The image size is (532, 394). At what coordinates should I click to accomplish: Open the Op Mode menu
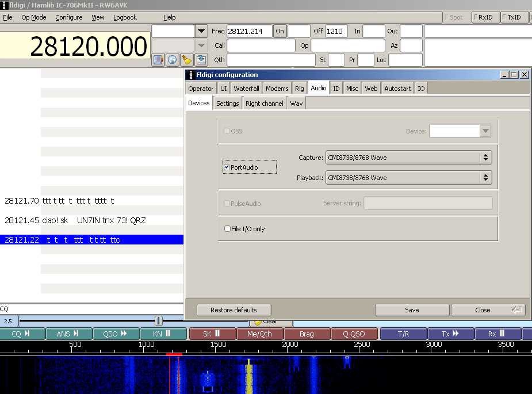34,17
